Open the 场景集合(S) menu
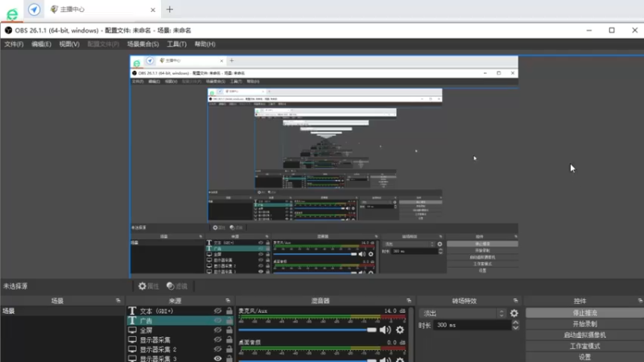 [x=142, y=44]
